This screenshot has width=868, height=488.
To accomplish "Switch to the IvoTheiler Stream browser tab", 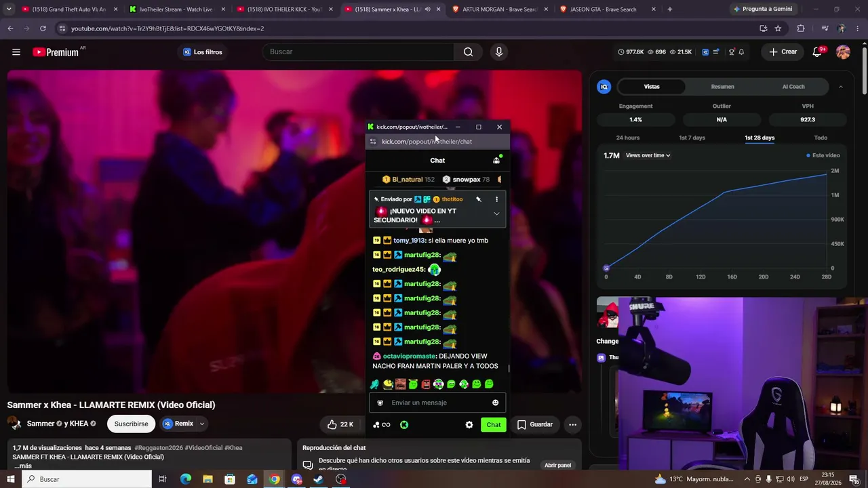I will click(176, 9).
